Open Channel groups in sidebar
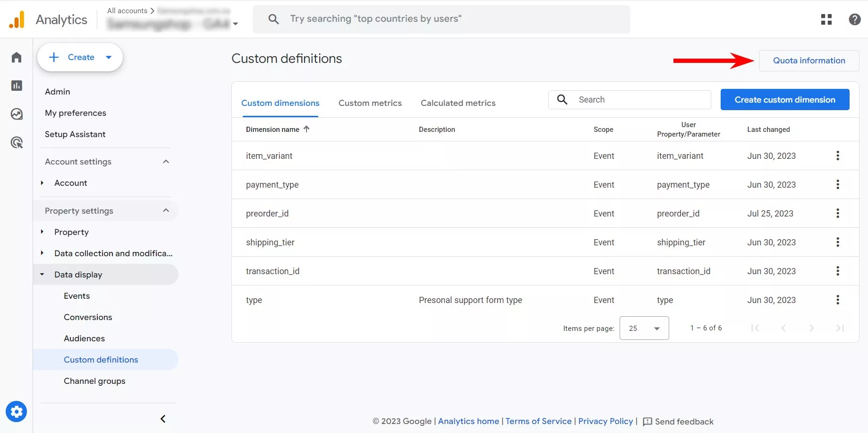The width and height of the screenshot is (868, 433). [x=94, y=381]
